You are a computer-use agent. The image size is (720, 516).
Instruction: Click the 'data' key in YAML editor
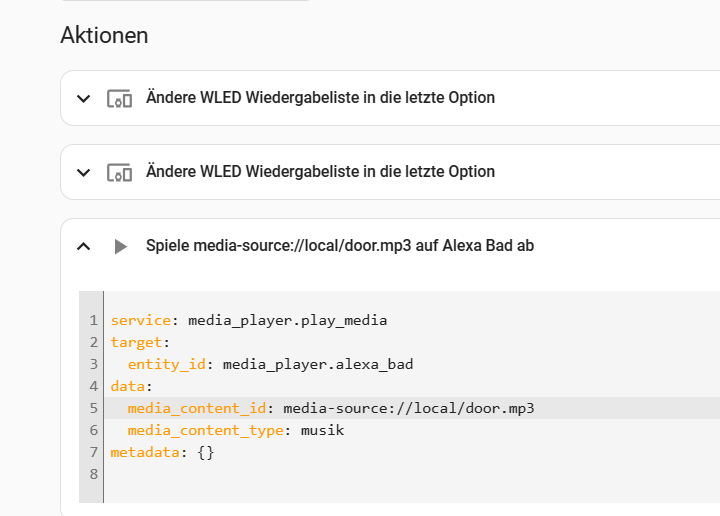click(128, 386)
